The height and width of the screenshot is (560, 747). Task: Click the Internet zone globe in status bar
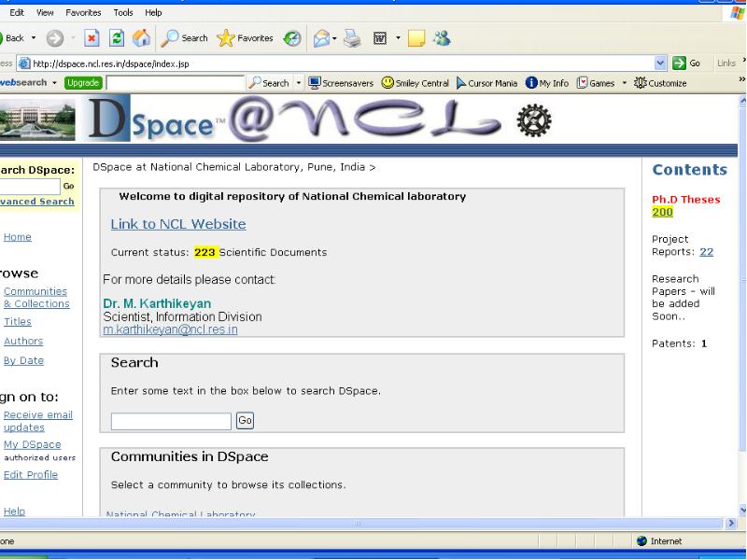coord(641,541)
